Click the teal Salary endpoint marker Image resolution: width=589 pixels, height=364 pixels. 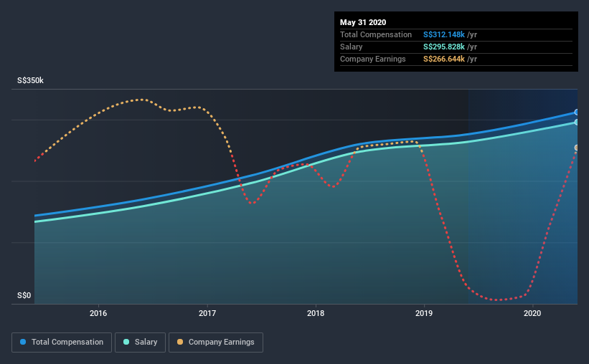(x=576, y=123)
